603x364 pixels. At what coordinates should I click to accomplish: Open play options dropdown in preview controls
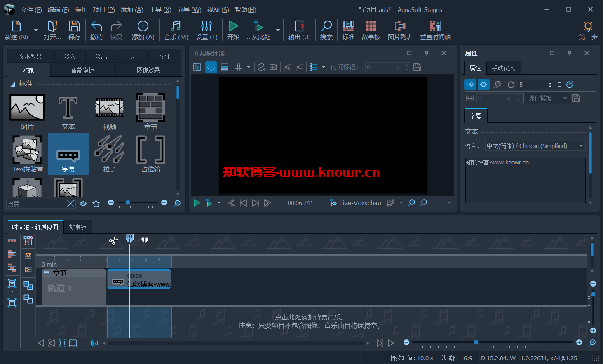point(219,202)
